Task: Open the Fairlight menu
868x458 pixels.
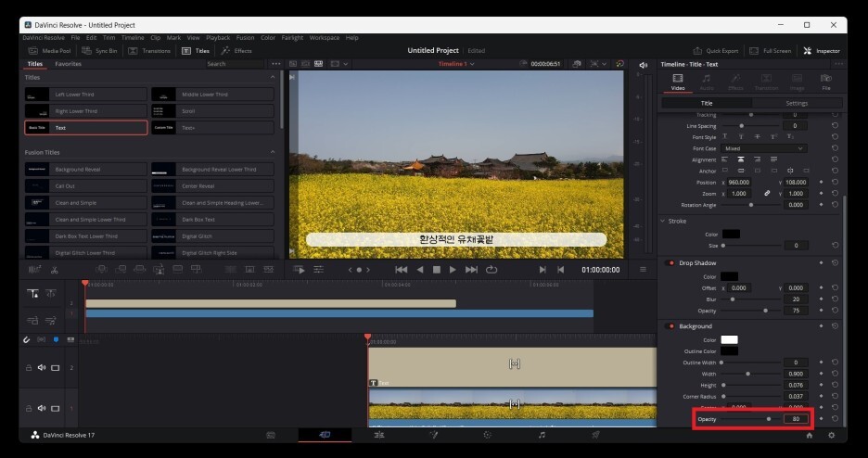Action: click(x=292, y=38)
